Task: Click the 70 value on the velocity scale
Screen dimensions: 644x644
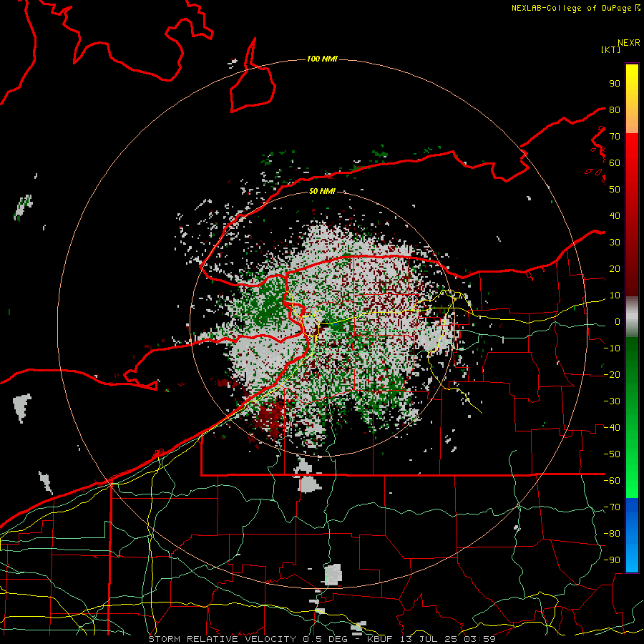Action: 615,137
